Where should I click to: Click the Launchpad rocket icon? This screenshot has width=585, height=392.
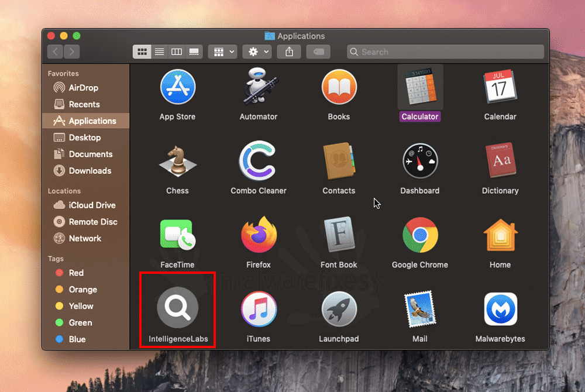click(339, 309)
